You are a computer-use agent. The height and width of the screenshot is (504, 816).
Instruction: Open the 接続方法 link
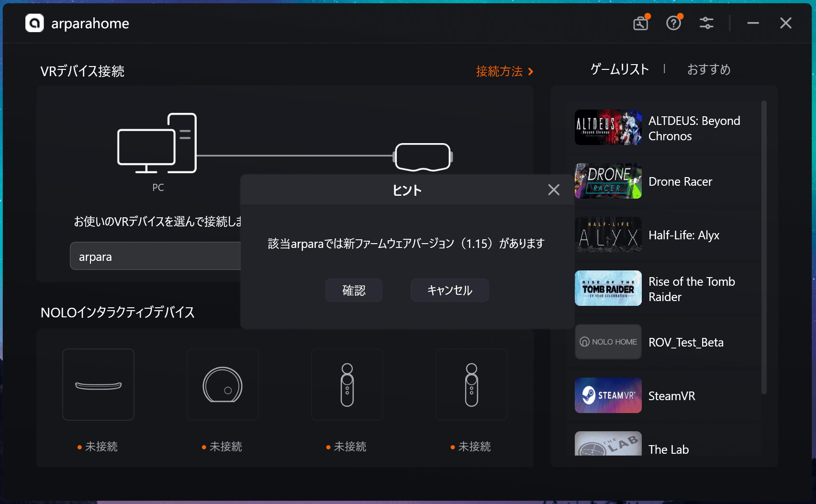504,71
